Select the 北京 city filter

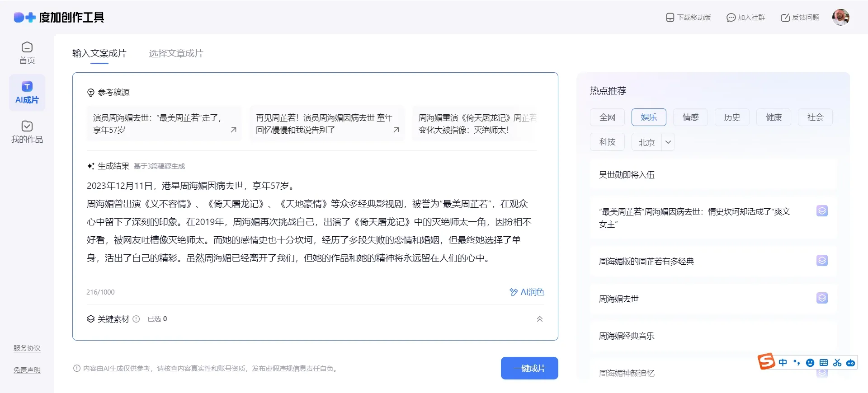tap(646, 142)
